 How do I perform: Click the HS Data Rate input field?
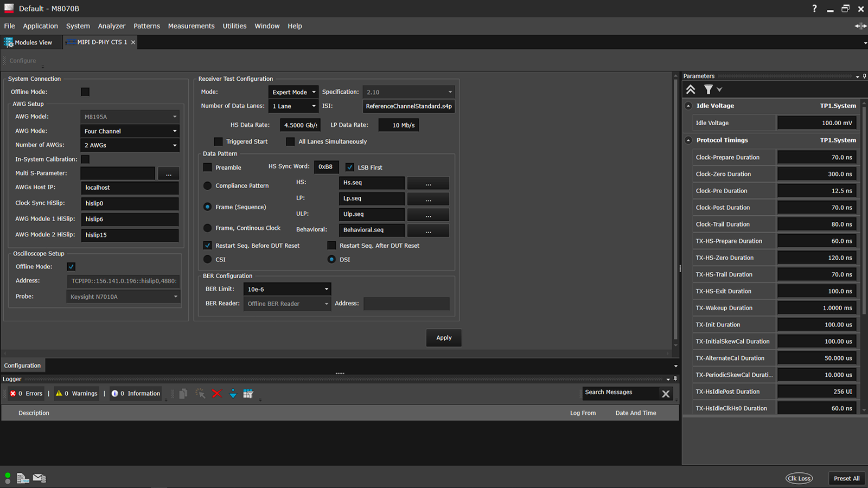pyautogui.click(x=300, y=125)
